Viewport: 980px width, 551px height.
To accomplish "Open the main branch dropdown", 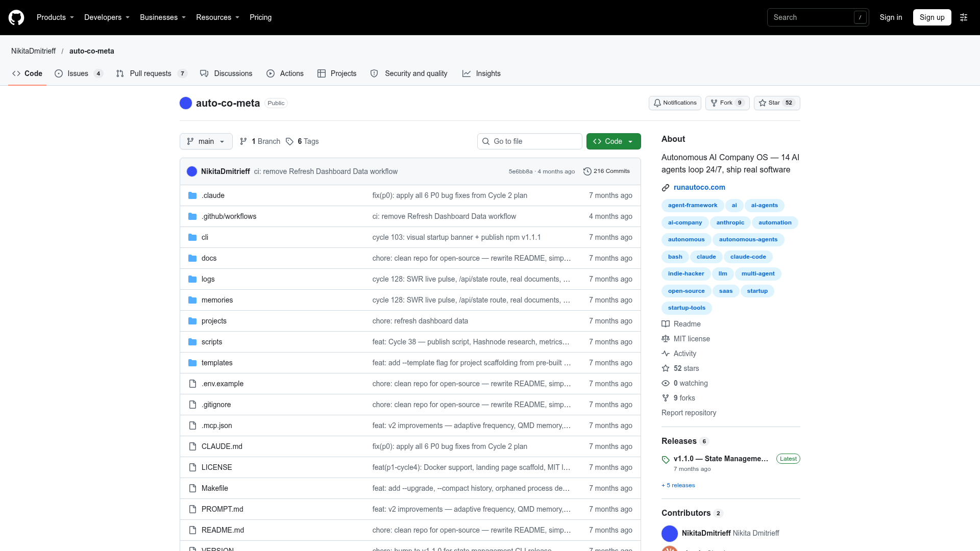I will [206, 141].
